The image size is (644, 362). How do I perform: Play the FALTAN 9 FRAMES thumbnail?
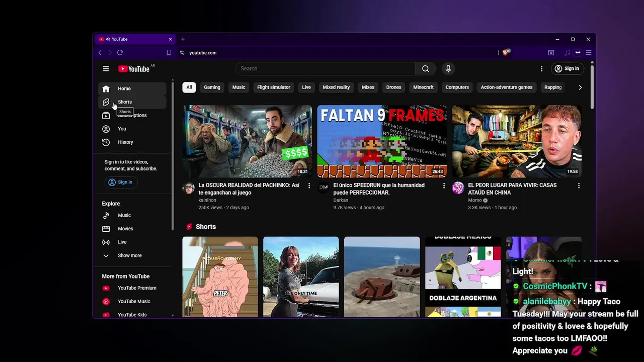[x=382, y=141]
